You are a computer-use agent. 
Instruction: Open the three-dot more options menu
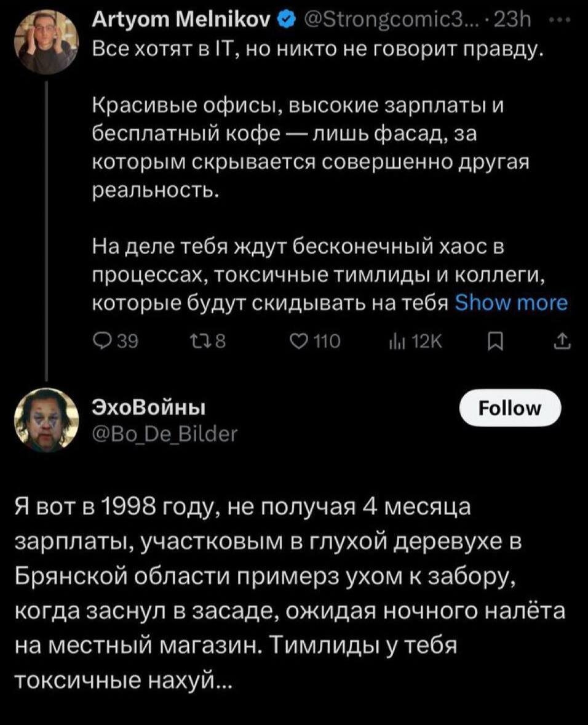pyautogui.click(x=562, y=20)
